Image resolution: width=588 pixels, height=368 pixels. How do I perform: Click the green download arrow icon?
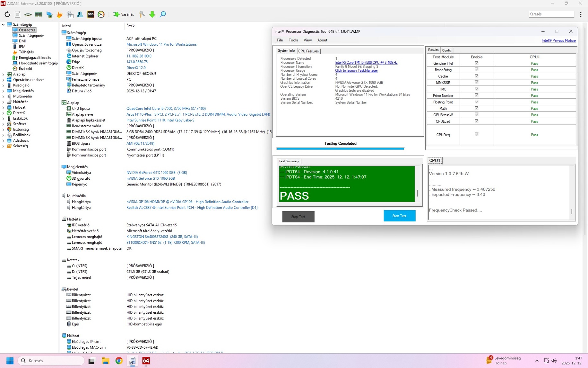click(x=152, y=14)
